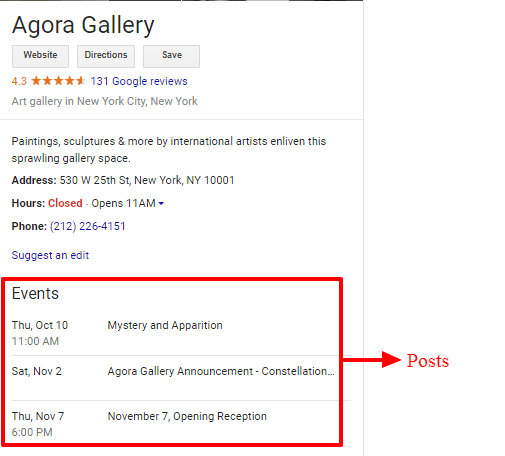The height and width of the screenshot is (456, 505).
Task: Expand the hours dropdown arrow
Action: [x=161, y=203]
